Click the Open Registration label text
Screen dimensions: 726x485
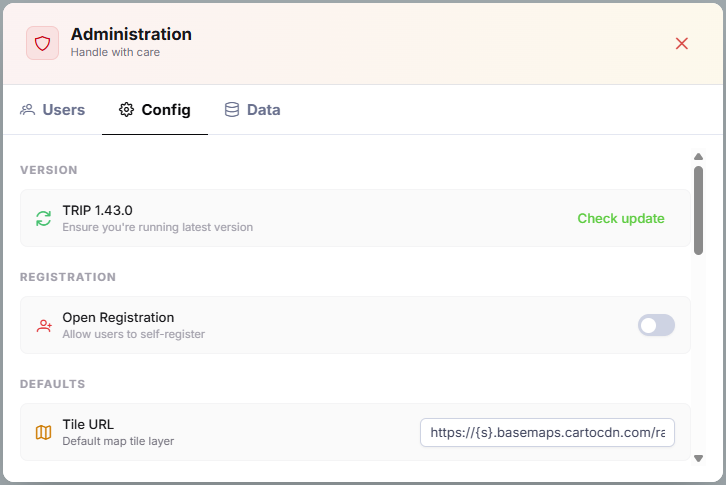118,317
